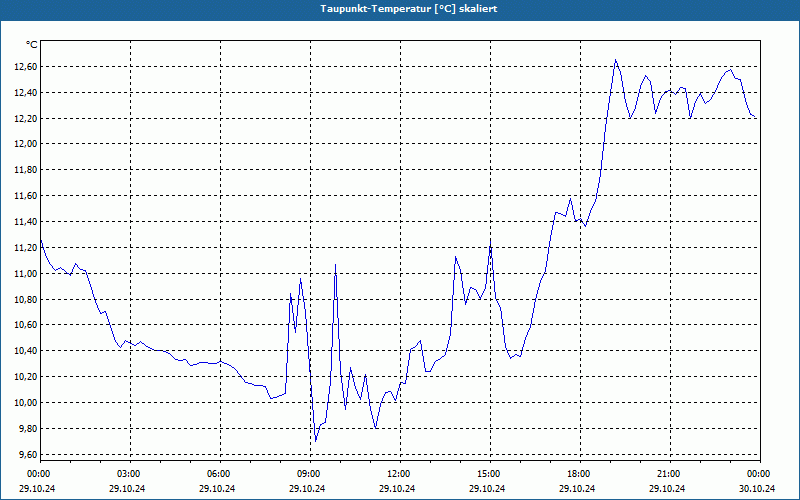Select the 10,40 y-axis label
This screenshot has width=800, height=500.
tap(26, 351)
